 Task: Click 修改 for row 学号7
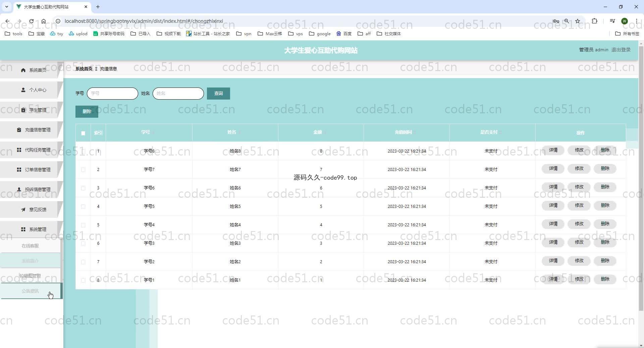coord(579,168)
